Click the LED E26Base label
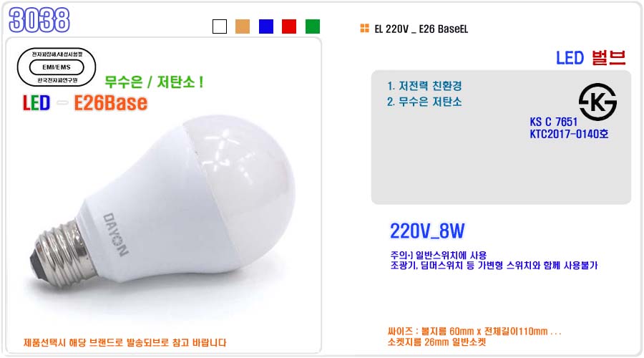This screenshot has width=644, height=358. click(85, 103)
